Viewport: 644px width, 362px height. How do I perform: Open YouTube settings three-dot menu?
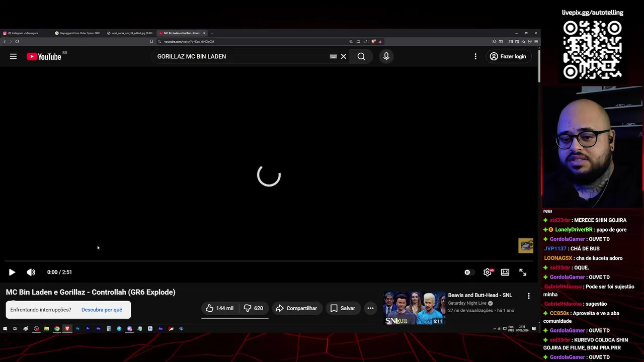[475, 56]
